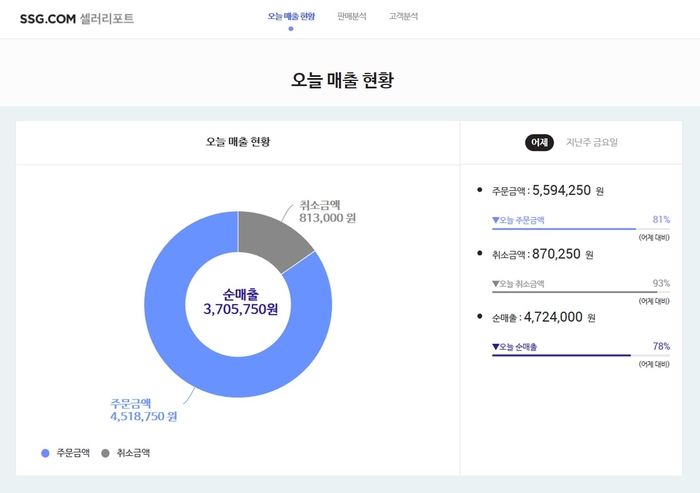Select the 어제 comparison toggle
This screenshot has height=493, width=700.
point(539,142)
